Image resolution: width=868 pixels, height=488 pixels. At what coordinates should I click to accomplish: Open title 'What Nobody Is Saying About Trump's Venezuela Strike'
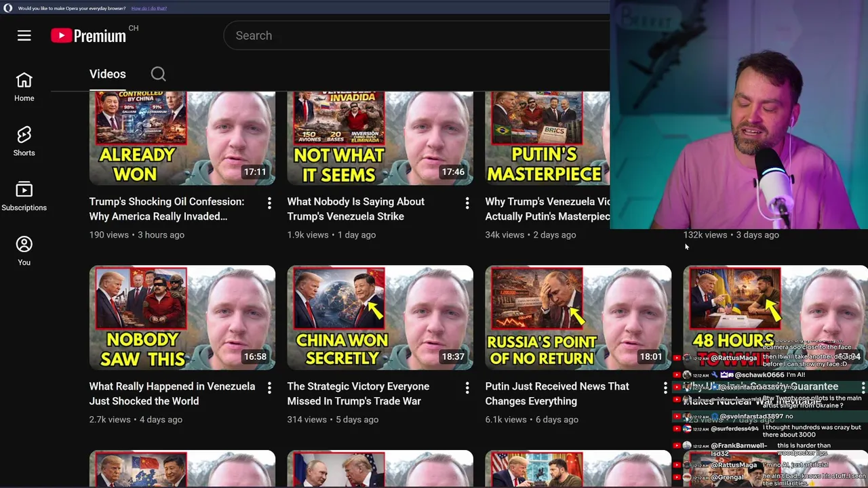[x=356, y=209]
